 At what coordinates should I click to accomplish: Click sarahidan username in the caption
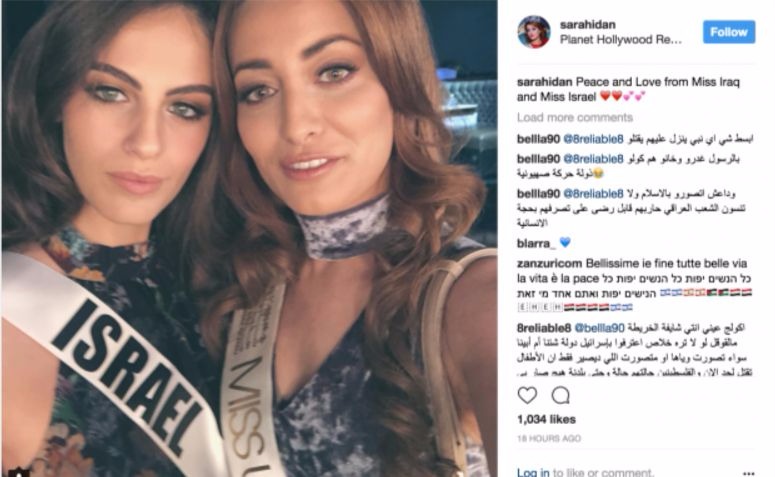coord(544,82)
